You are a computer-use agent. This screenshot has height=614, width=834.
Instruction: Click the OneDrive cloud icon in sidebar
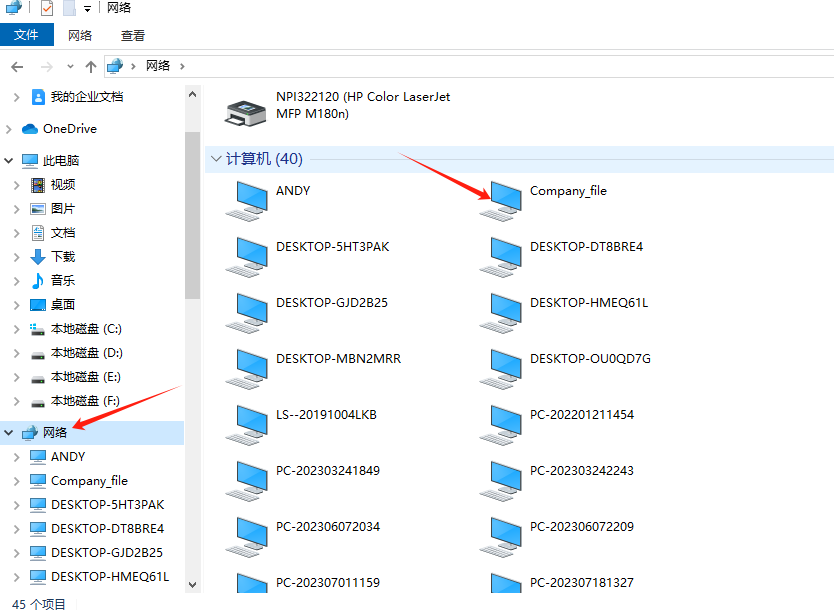coord(30,129)
